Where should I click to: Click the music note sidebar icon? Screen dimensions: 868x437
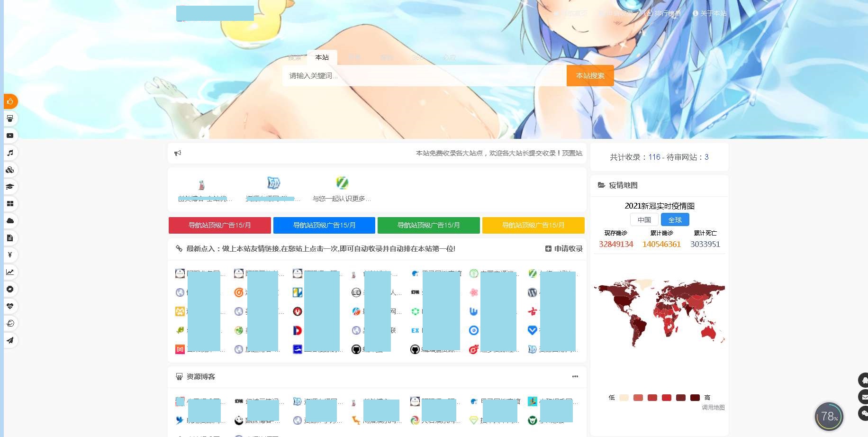(10, 153)
